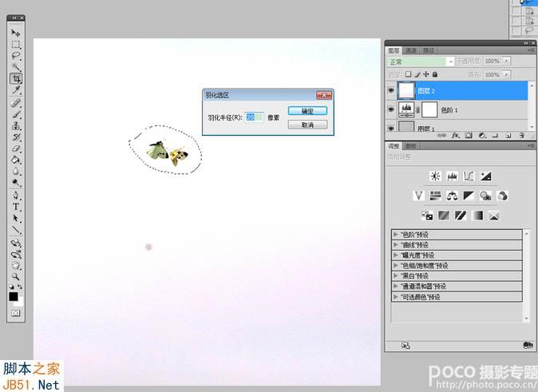Hide the 图层 1 layer
Viewport: 538px width, 392px height.
coord(391,129)
